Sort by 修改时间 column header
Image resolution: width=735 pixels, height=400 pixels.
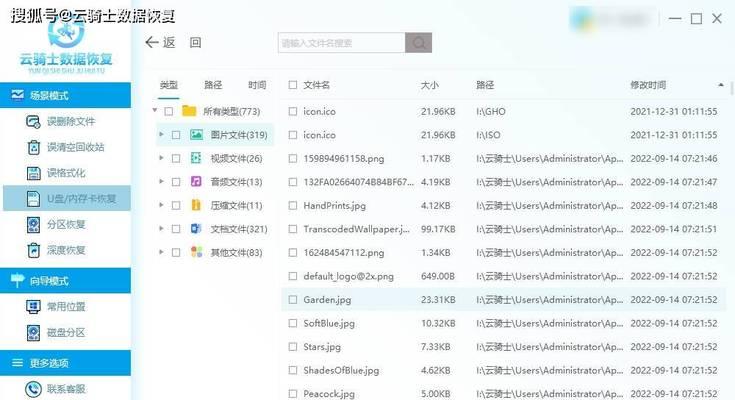[x=648, y=85]
